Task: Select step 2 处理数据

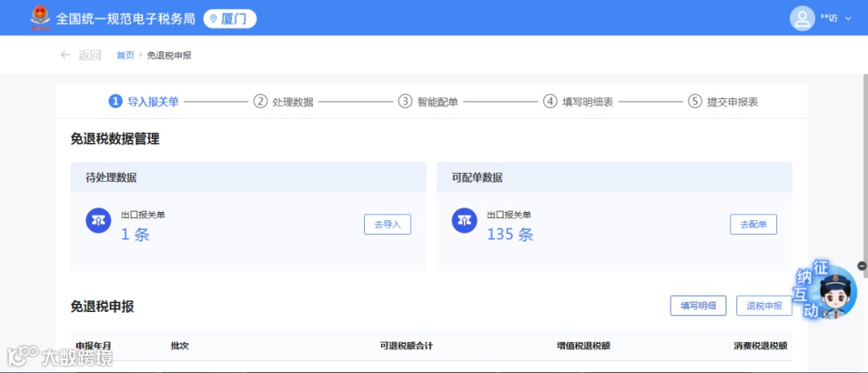Action: [284, 102]
